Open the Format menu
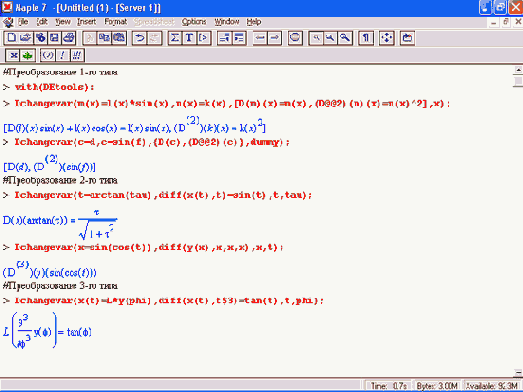 point(115,22)
